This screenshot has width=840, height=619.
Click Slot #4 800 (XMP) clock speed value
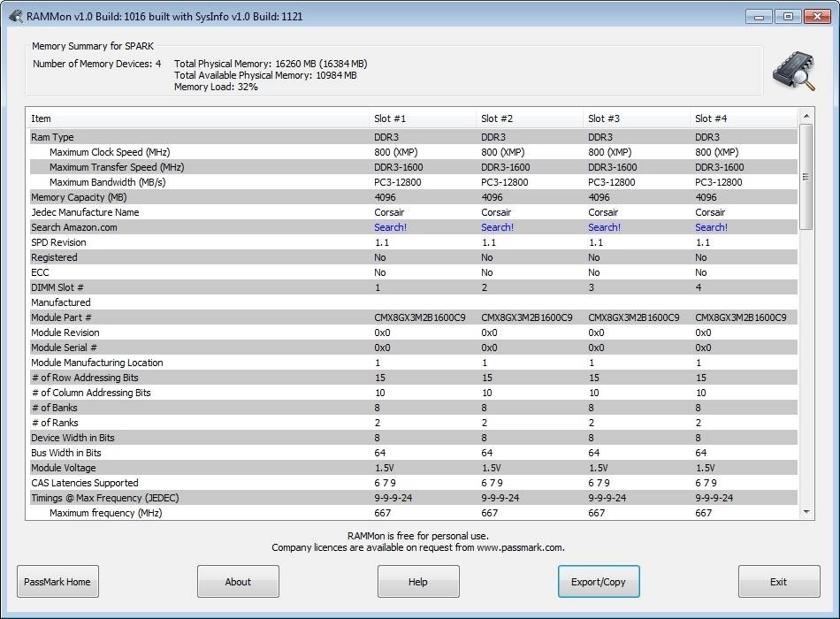(717, 152)
